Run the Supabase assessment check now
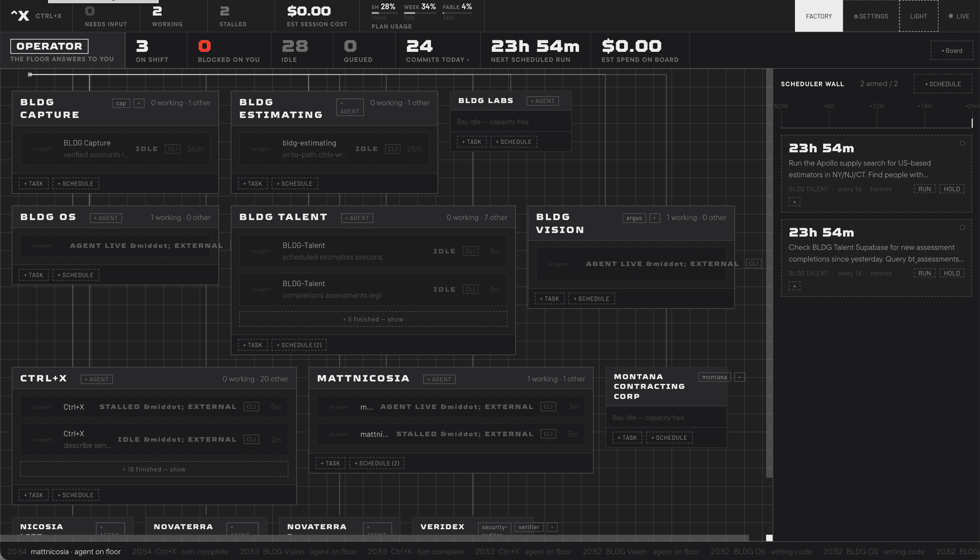Viewport: 980px width, 560px height. pos(924,274)
